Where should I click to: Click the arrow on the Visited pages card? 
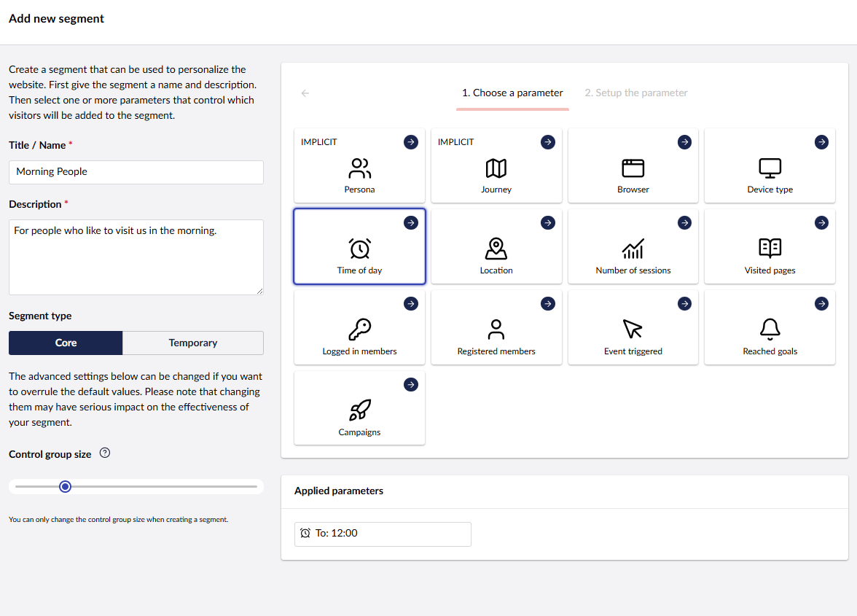tap(821, 223)
